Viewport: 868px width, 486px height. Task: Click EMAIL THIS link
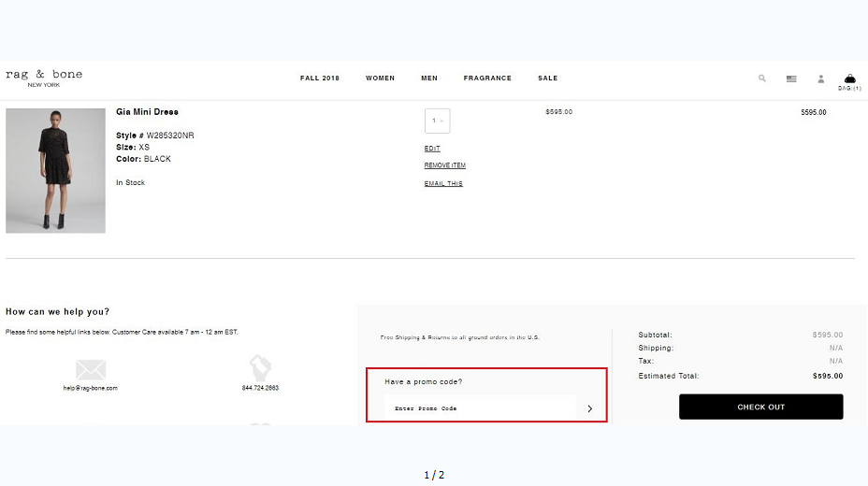point(442,183)
